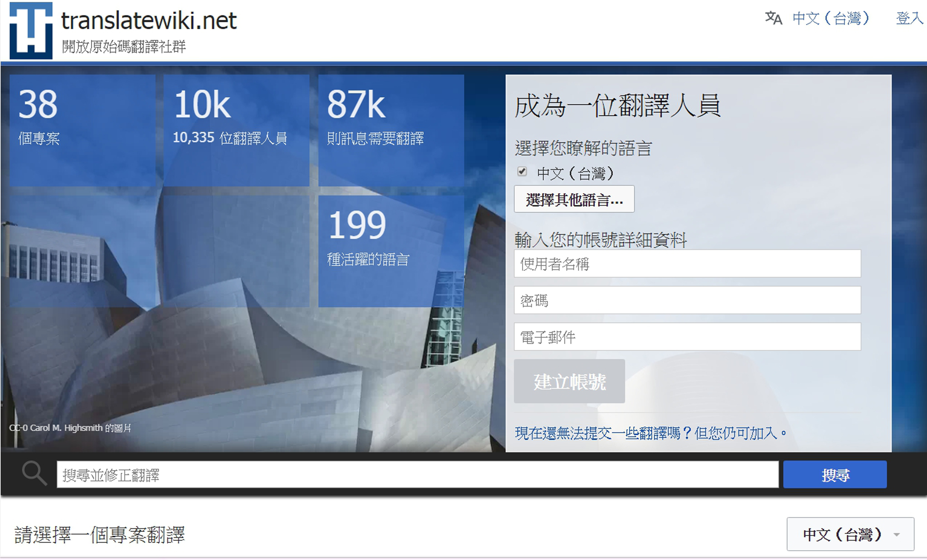Click the translatewiki.net site title text
The image size is (927, 560).
coord(149,20)
